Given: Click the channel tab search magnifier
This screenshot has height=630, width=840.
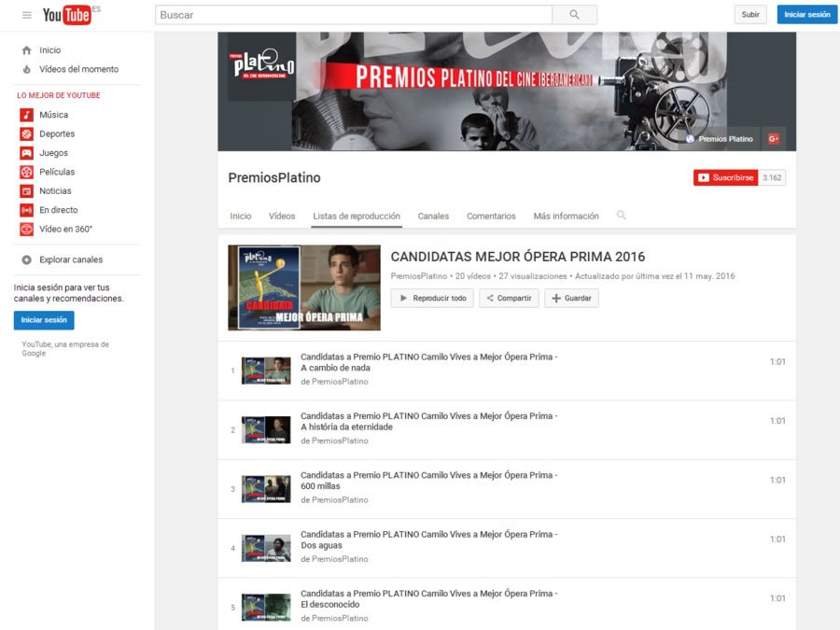Looking at the screenshot, I should [621, 216].
